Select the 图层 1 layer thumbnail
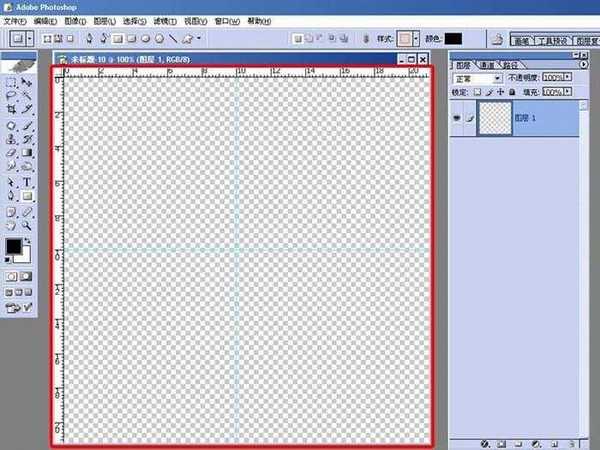The height and width of the screenshot is (450, 600). click(x=494, y=116)
